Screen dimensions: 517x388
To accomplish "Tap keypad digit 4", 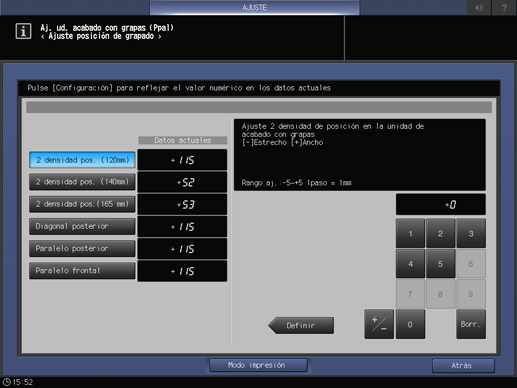I will [410, 264].
